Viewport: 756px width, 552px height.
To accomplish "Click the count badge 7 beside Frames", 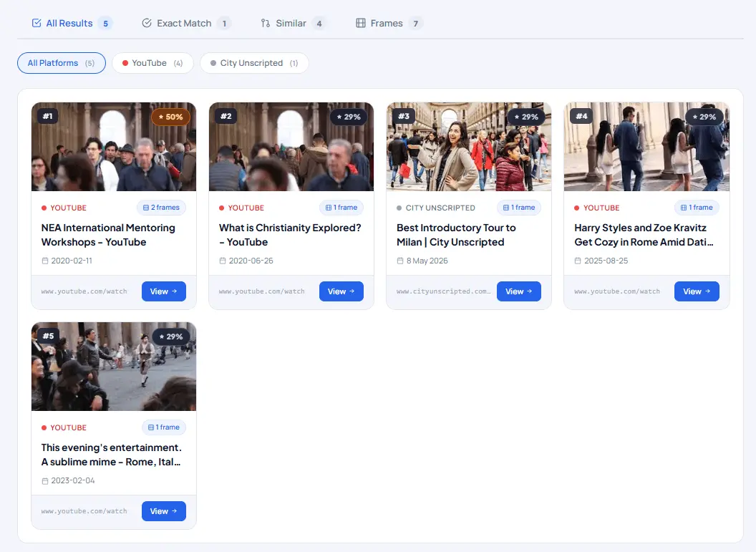I will 416,23.
